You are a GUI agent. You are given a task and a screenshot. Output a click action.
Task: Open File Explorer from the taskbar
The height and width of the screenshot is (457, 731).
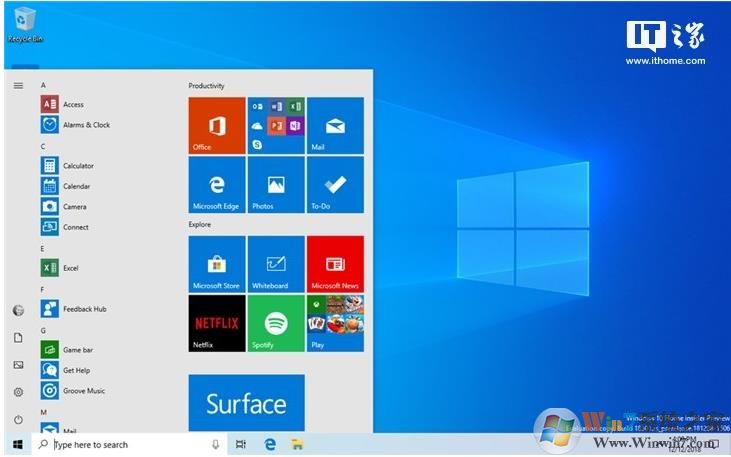(x=297, y=444)
